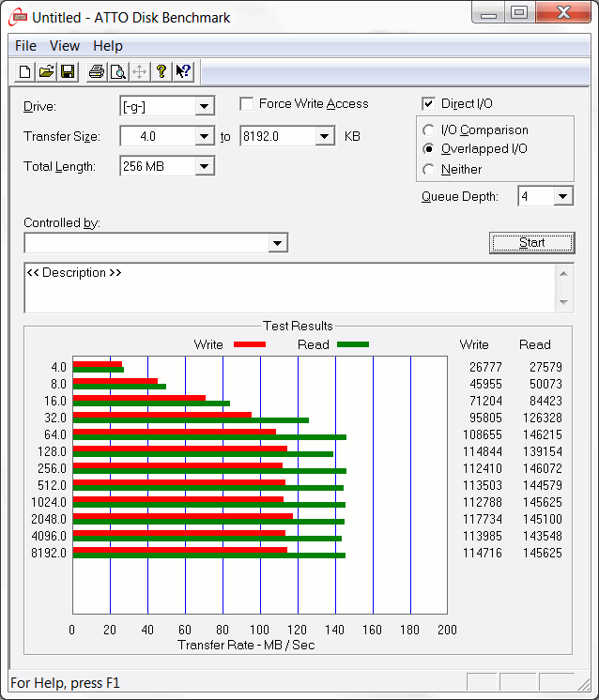The image size is (599, 700).
Task: Open the Queue Depth dropdown
Action: coord(562,196)
